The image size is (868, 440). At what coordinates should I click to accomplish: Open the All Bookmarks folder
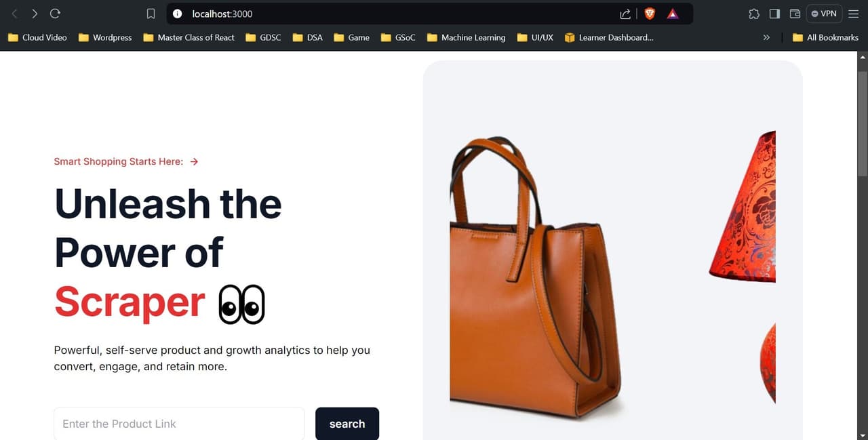[x=825, y=37]
